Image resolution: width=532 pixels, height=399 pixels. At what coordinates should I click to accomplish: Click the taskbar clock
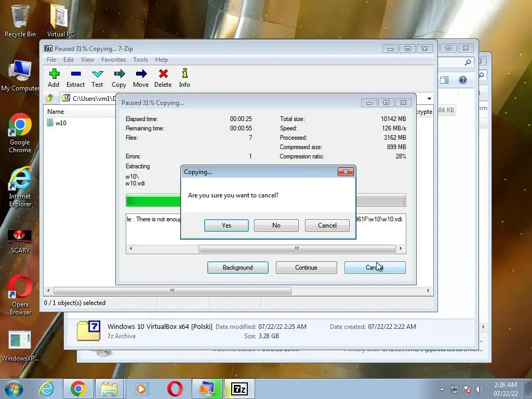pyautogui.click(x=506, y=389)
